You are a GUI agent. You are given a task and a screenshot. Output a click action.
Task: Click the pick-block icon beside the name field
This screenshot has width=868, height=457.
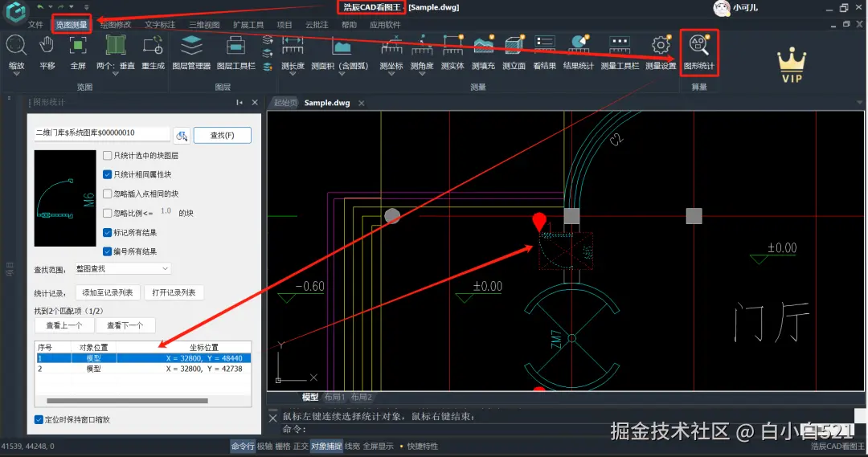point(182,136)
